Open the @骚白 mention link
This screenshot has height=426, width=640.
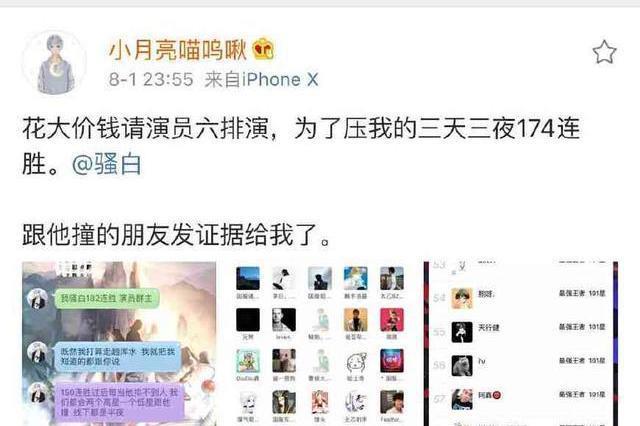(107, 164)
